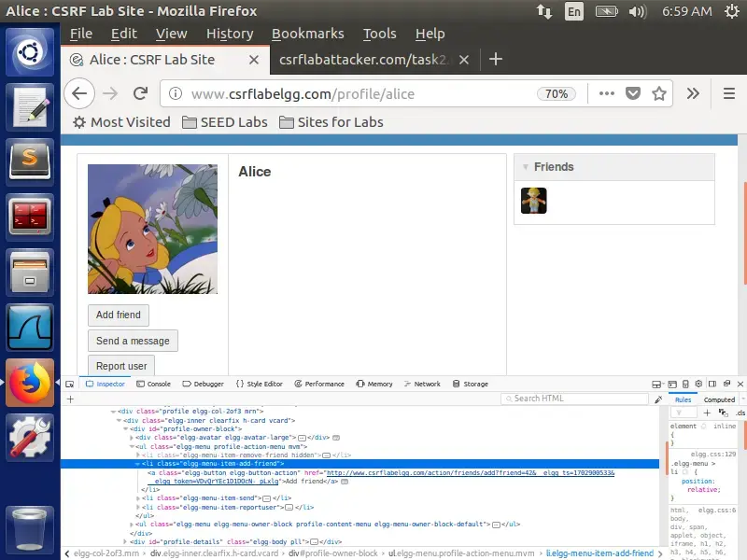The width and height of the screenshot is (747, 560).
Task: Open the Ubuntu dash search
Action: tap(30, 52)
